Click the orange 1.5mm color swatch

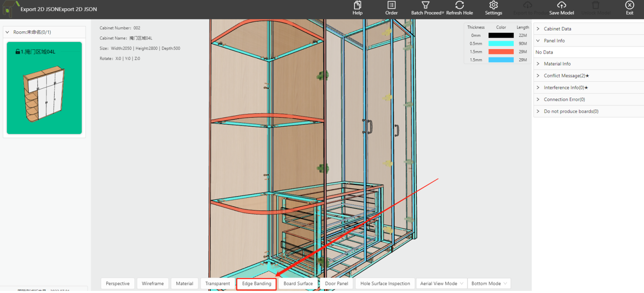tap(501, 52)
